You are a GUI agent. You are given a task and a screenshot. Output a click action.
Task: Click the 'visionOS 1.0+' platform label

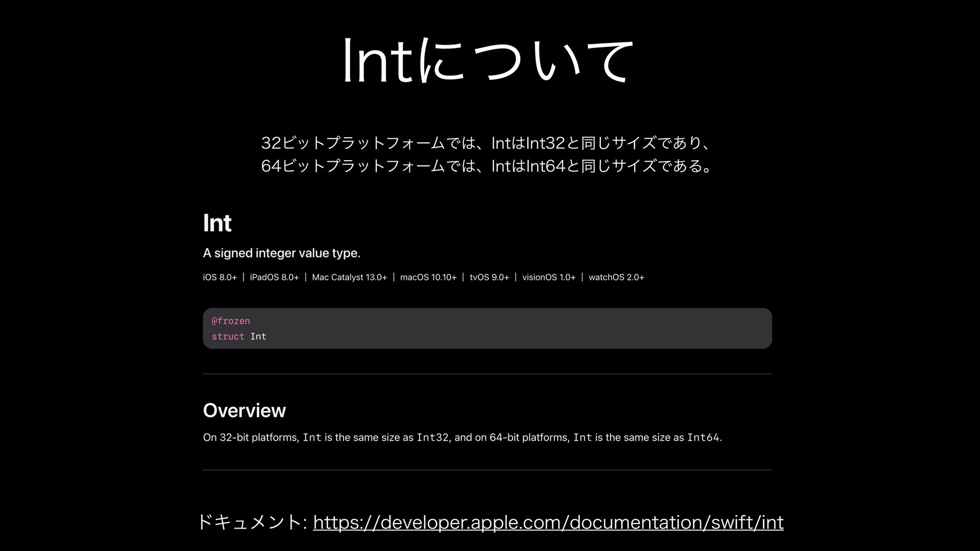(x=549, y=278)
